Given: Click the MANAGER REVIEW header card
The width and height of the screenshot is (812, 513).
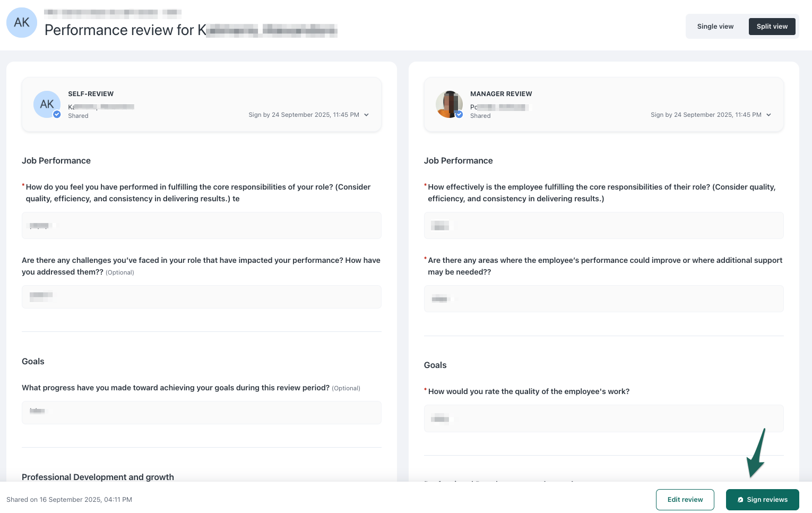Looking at the screenshot, I should [x=603, y=105].
